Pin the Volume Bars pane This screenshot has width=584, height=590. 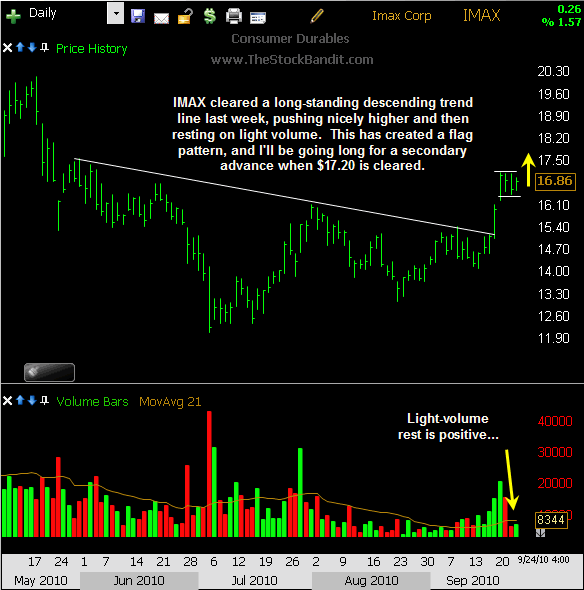pyautogui.click(x=44, y=400)
